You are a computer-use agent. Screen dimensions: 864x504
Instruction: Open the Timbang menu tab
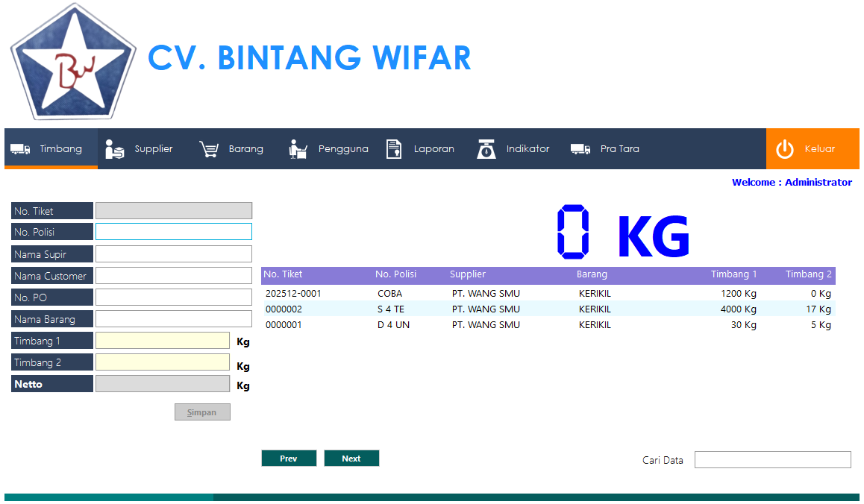point(51,148)
